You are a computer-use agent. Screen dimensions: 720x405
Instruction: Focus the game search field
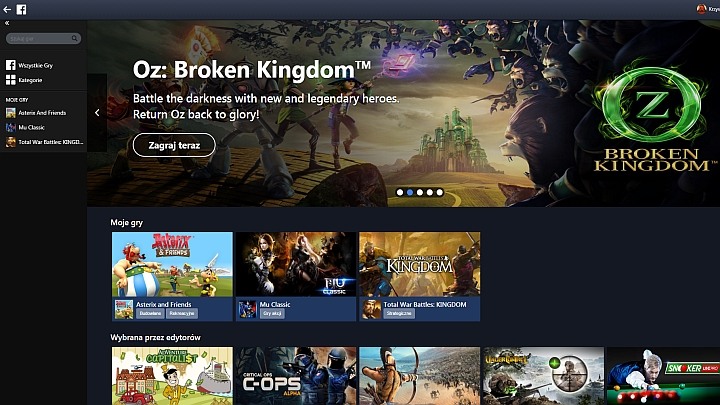click(43, 39)
